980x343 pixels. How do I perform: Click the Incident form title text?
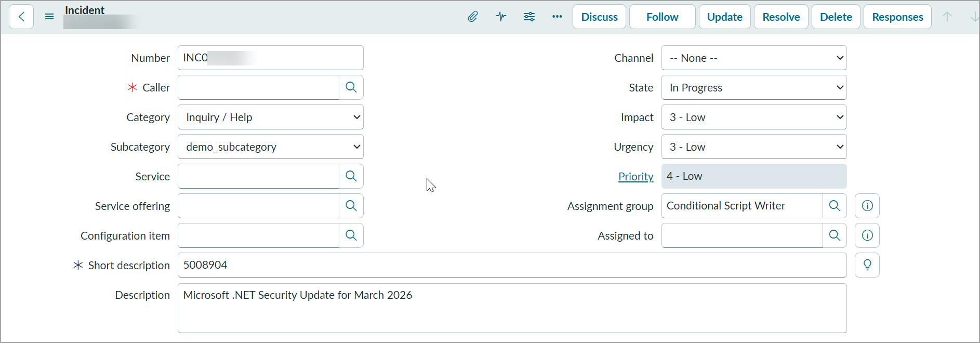[x=85, y=10]
